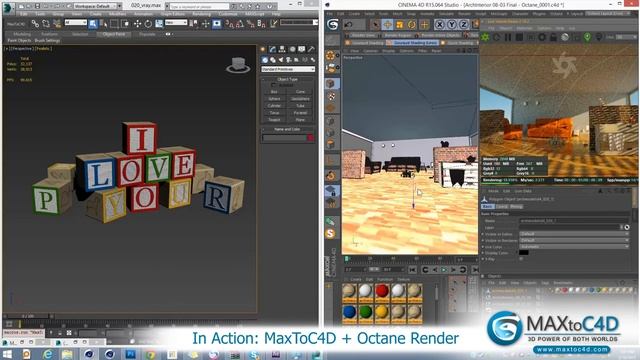Screen dimensions: 640x360
Task: Switch to the Coord tab in Cinema 4D attributes
Action: (x=502, y=207)
